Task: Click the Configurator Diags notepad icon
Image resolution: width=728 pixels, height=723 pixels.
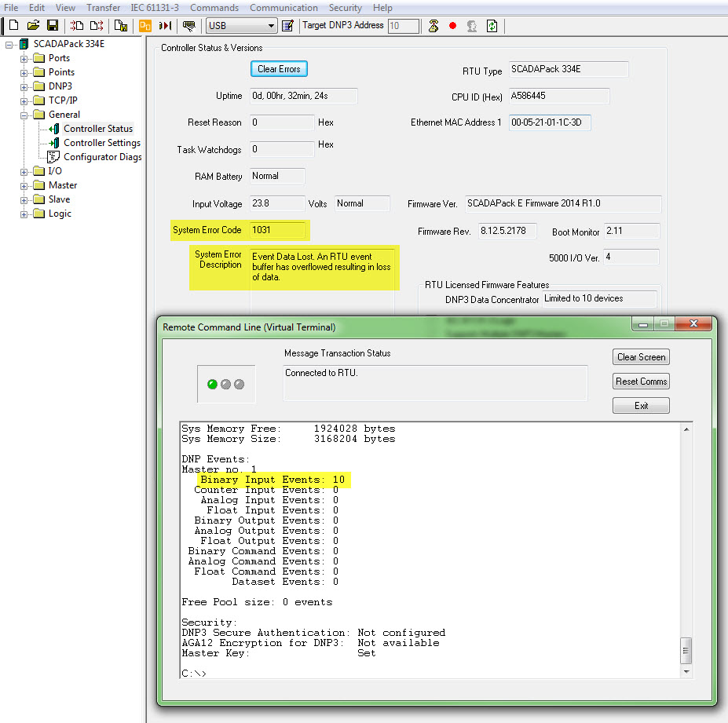Action: [53, 157]
